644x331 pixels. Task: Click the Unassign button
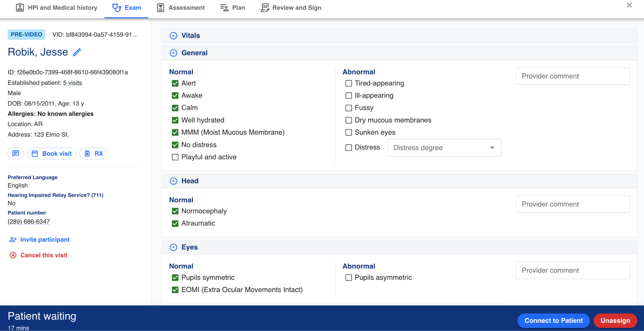point(615,321)
